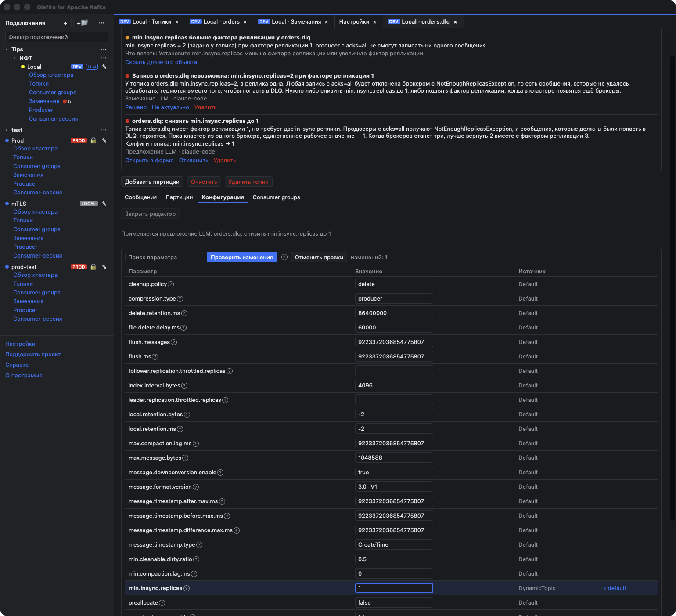The width and height of the screenshot is (676, 616).
Task: Open the test group options menu
Action: pos(104,130)
